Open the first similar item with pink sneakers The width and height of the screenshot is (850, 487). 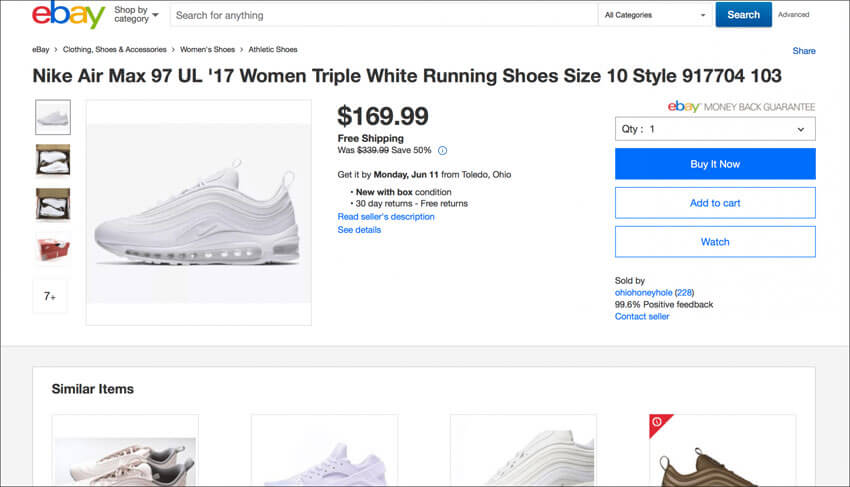[125, 450]
